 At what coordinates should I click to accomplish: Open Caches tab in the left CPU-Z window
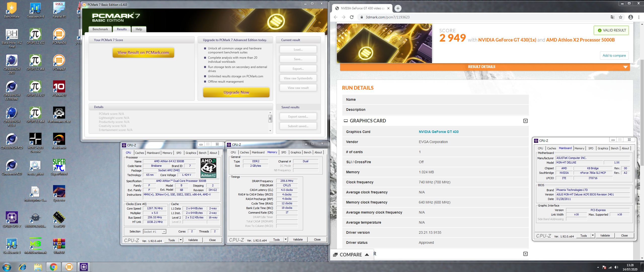pyautogui.click(x=140, y=153)
